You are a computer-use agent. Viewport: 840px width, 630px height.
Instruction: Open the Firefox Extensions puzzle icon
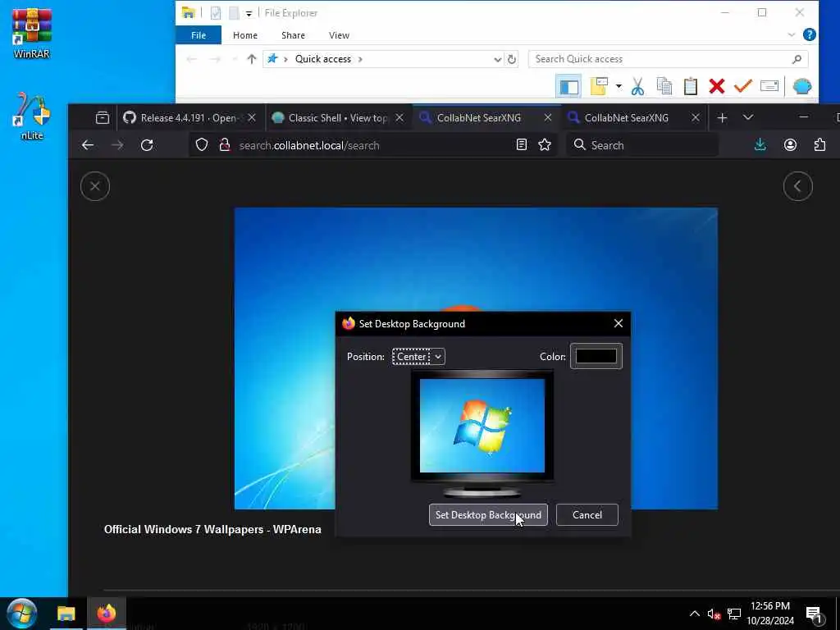[819, 144]
